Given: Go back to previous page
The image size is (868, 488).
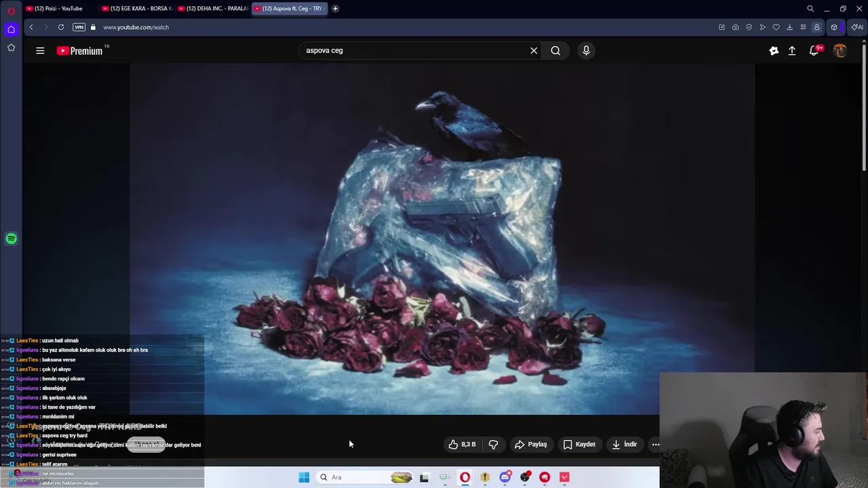Looking at the screenshot, I should [31, 27].
